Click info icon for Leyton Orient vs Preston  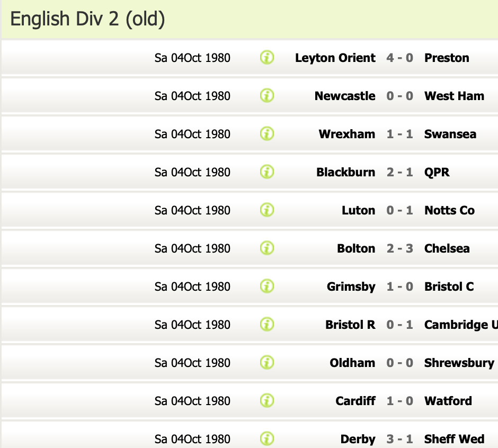pos(267,58)
